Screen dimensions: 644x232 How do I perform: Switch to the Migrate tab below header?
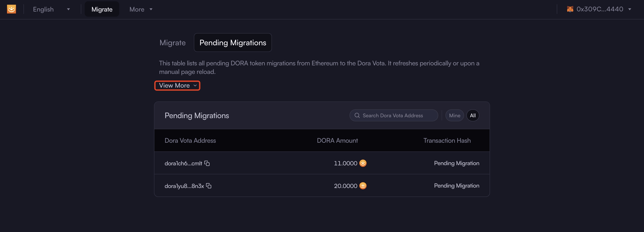pyautogui.click(x=173, y=43)
